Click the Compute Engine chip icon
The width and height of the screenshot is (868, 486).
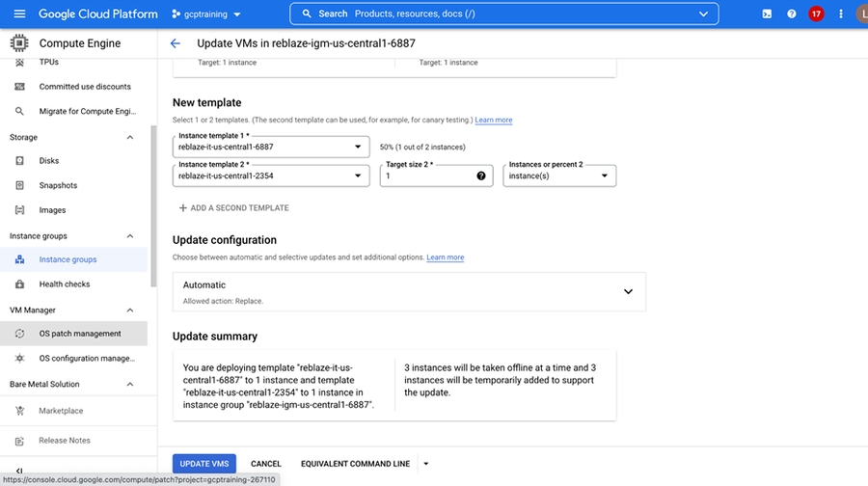click(x=19, y=43)
